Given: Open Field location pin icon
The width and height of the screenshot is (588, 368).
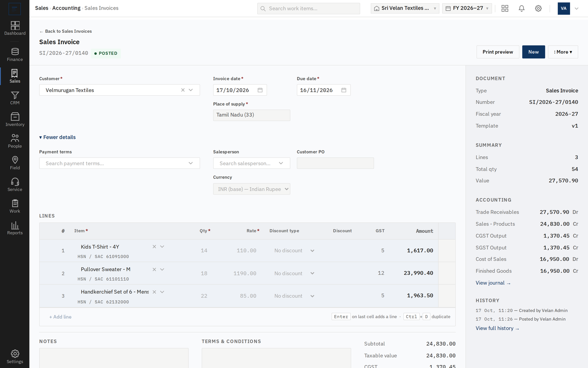Looking at the screenshot, I should click(x=15, y=163).
